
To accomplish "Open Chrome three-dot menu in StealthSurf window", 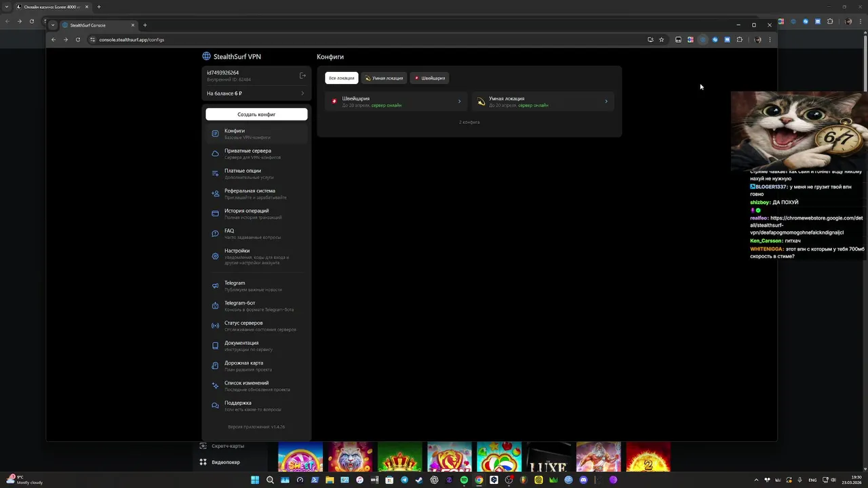I will point(770,39).
